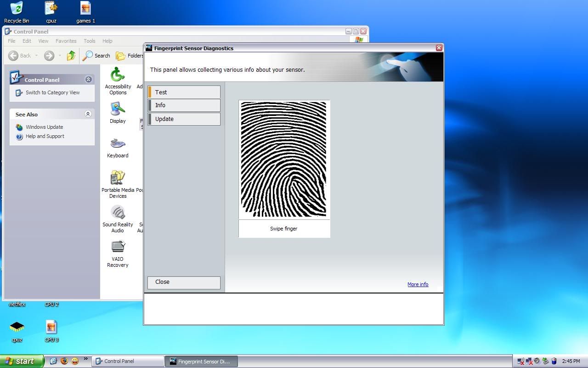
Task: Open Sound Reality Audio icon
Action: tap(118, 219)
